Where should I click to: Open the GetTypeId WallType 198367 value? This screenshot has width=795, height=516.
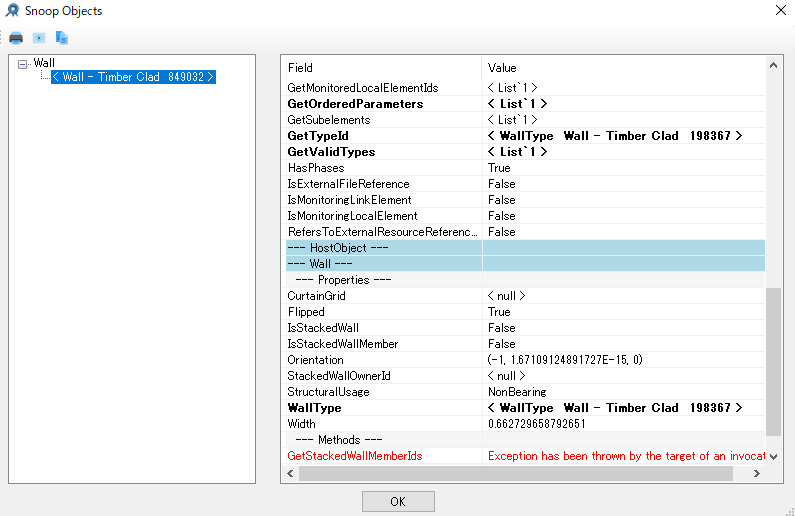[x=615, y=136]
